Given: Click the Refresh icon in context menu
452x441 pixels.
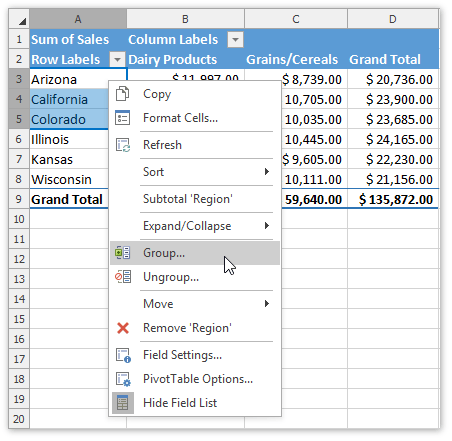Looking at the screenshot, I should point(123,145).
